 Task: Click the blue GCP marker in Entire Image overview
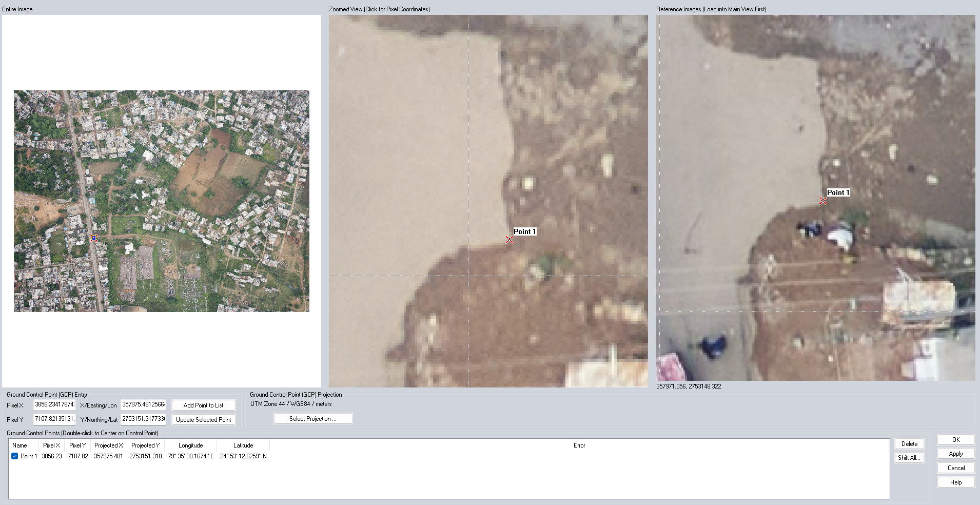tap(94, 238)
